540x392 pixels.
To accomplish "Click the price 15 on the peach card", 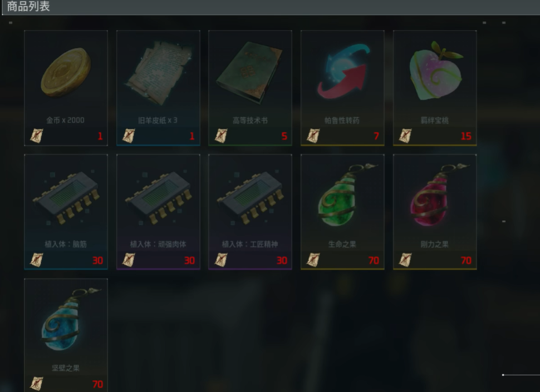I will (466, 136).
